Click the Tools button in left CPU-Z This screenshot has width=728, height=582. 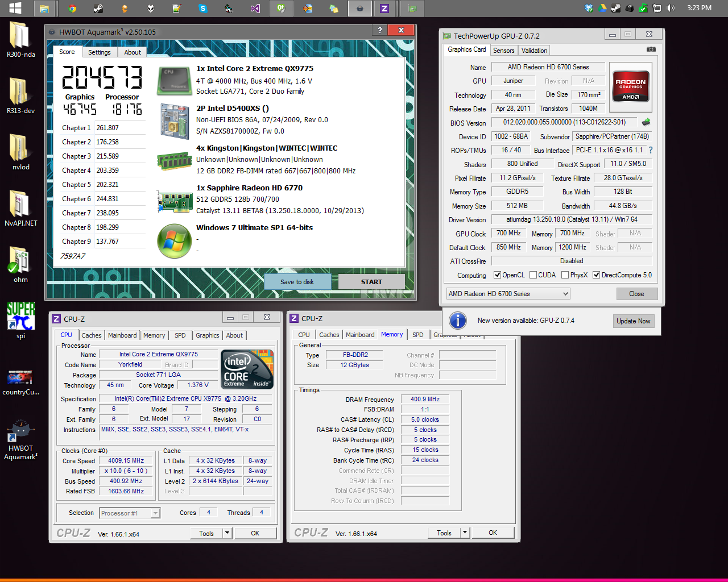tap(206, 533)
